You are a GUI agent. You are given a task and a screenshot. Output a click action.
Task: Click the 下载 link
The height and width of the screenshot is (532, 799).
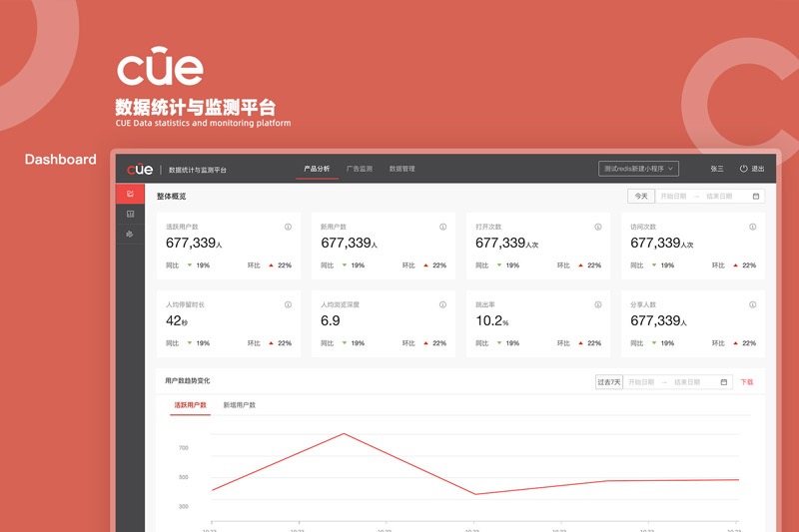[x=746, y=382]
